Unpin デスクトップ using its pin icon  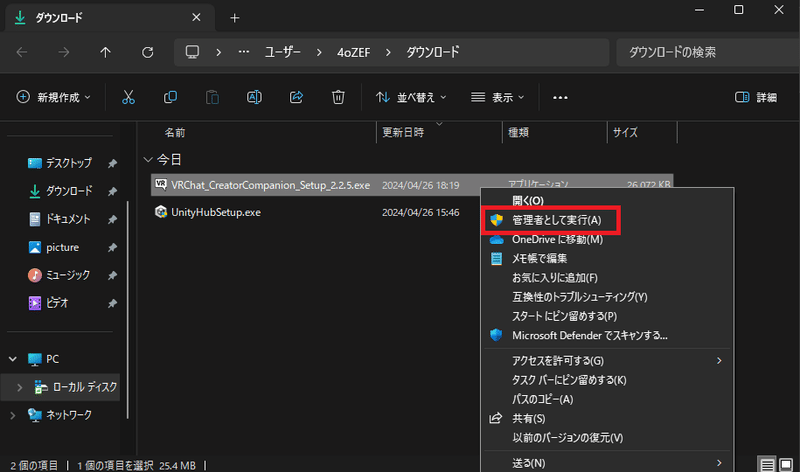click(112, 163)
